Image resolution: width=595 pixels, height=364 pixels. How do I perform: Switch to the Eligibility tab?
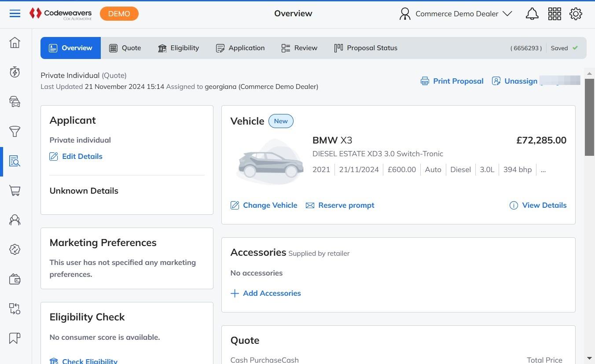click(178, 48)
